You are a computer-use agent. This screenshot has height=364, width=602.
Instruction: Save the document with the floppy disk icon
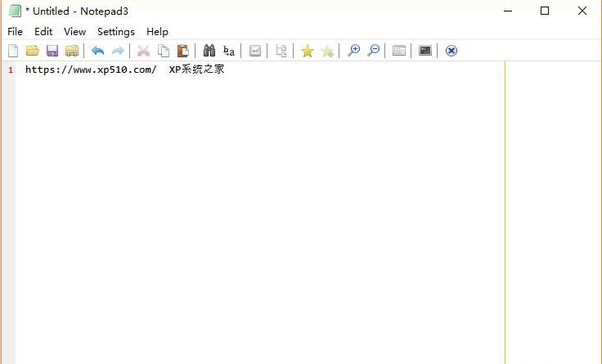[x=52, y=51]
